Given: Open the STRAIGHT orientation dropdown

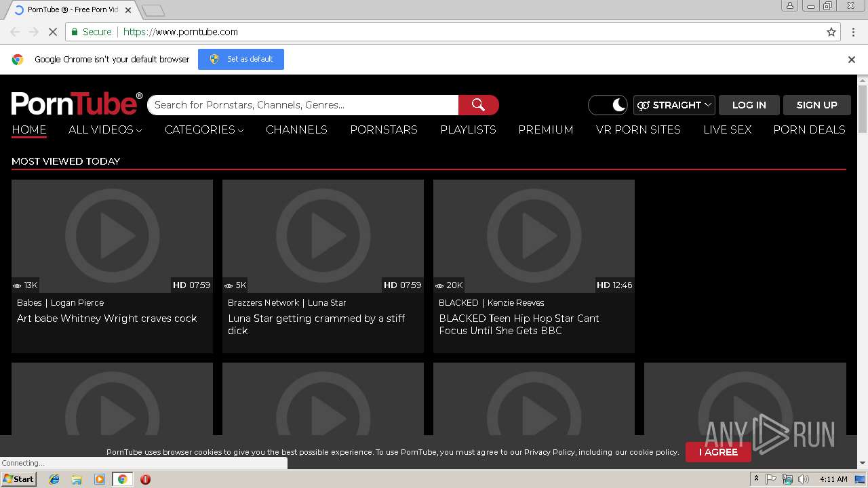Looking at the screenshot, I should coord(674,105).
